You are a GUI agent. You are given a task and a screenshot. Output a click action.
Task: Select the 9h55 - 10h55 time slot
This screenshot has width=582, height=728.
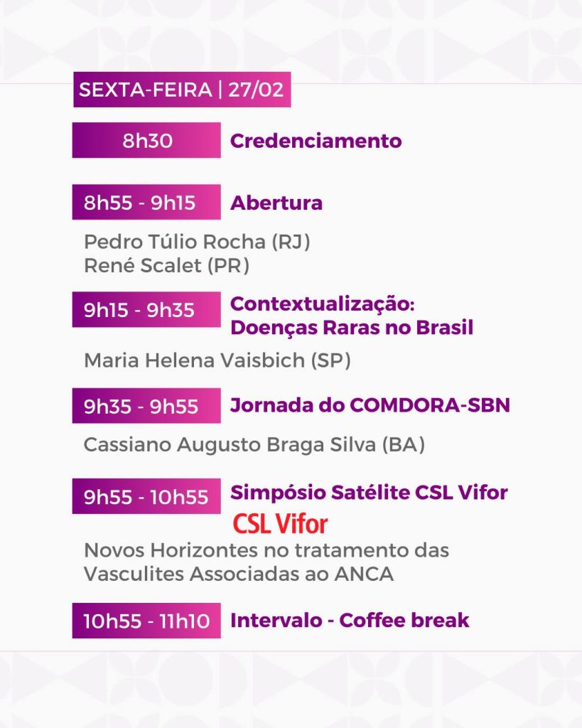coord(146,496)
